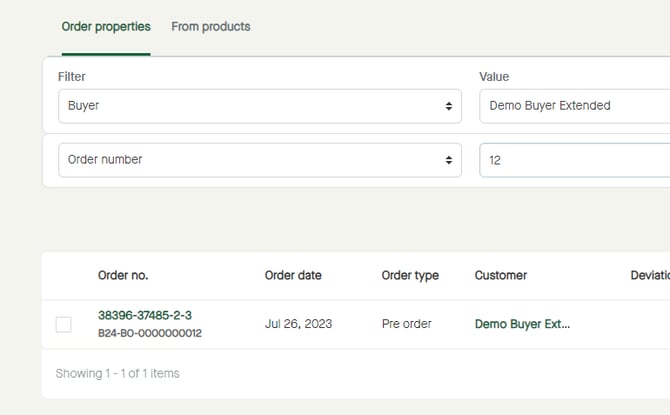The image size is (670, 415).
Task: Click the Demo Buyer Extended value field
Action: [574, 106]
